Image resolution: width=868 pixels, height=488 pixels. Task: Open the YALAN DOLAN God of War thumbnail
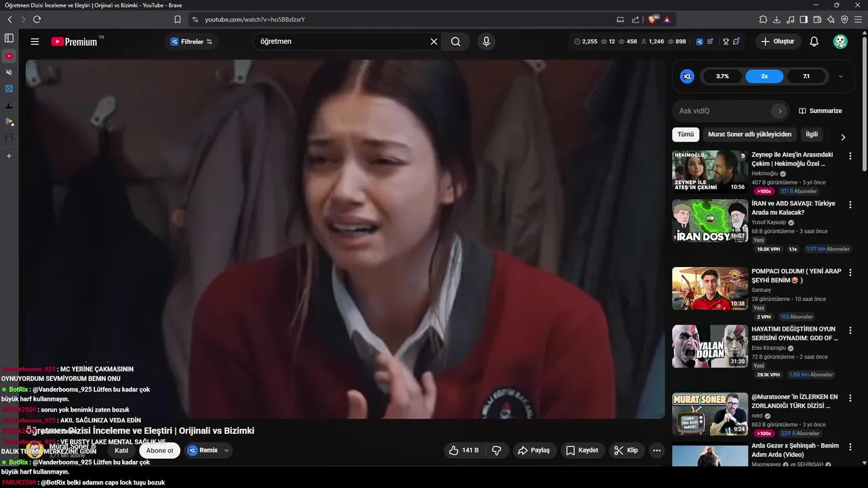(710, 346)
